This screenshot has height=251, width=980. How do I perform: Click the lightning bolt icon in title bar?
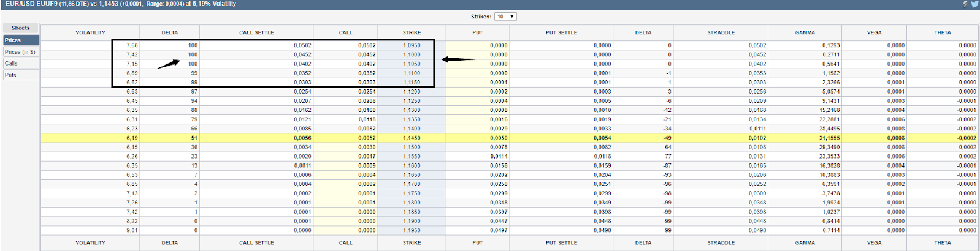(x=965, y=4)
